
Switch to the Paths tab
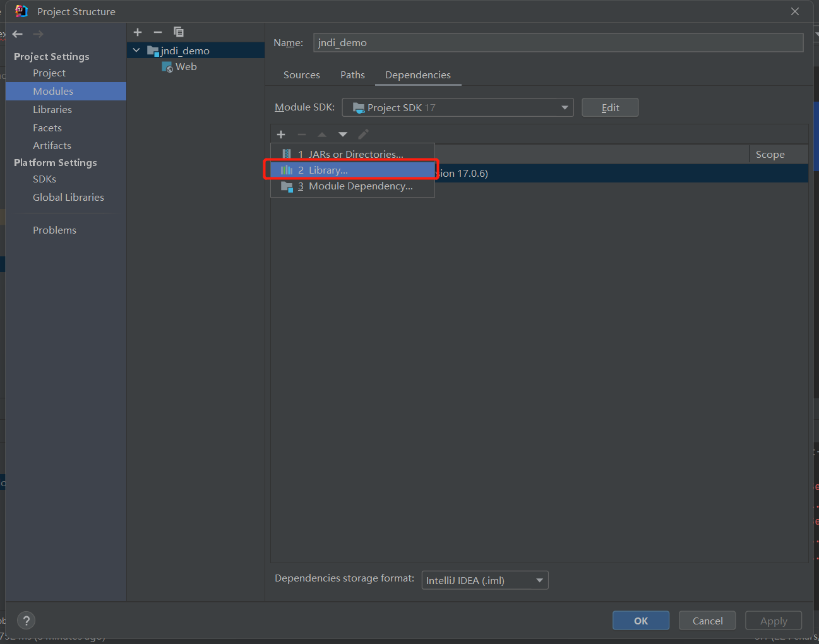tap(352, 75)
